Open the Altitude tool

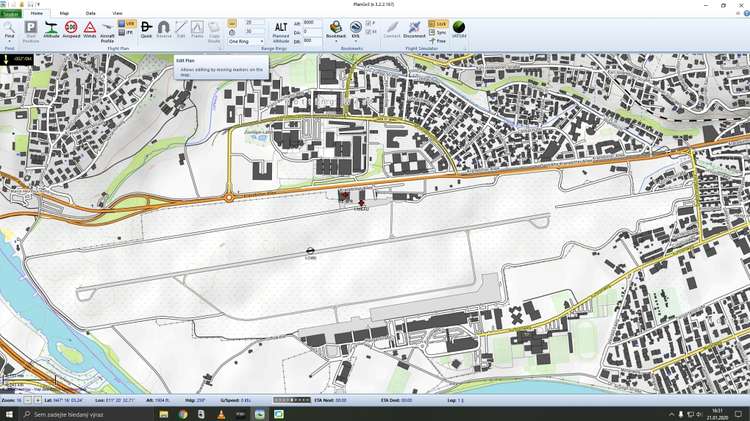[x=51, y=29]
